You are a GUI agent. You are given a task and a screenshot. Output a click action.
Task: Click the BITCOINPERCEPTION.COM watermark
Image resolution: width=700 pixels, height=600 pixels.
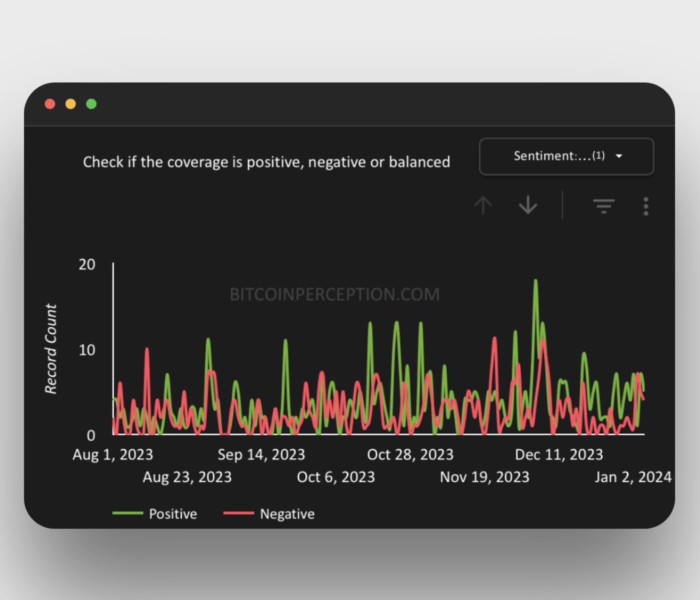(x=334, y=294)
